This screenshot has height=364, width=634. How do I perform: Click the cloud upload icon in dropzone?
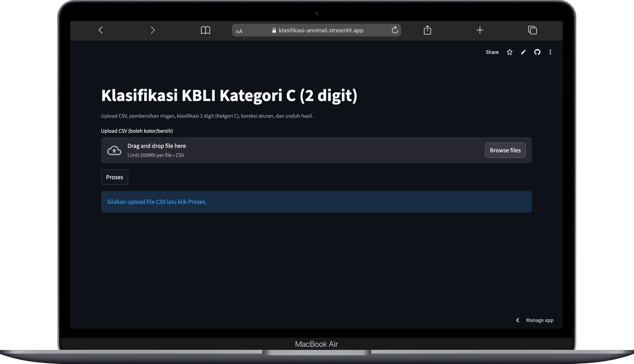click(114, 150)
